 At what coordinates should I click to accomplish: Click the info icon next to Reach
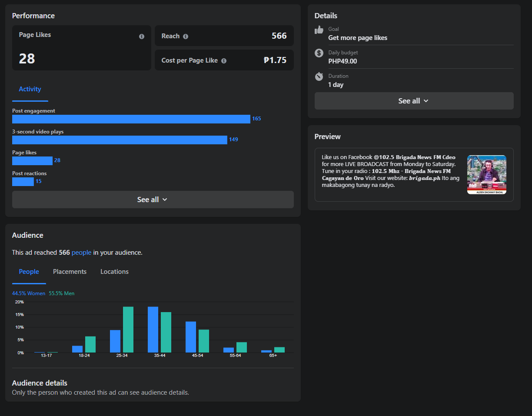186,37
